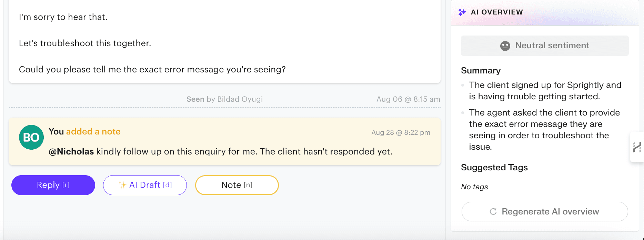The image size is (644, 240).
Task: Select the yellow internal note card
Action: pyautogui.click(x=224, y=141)
